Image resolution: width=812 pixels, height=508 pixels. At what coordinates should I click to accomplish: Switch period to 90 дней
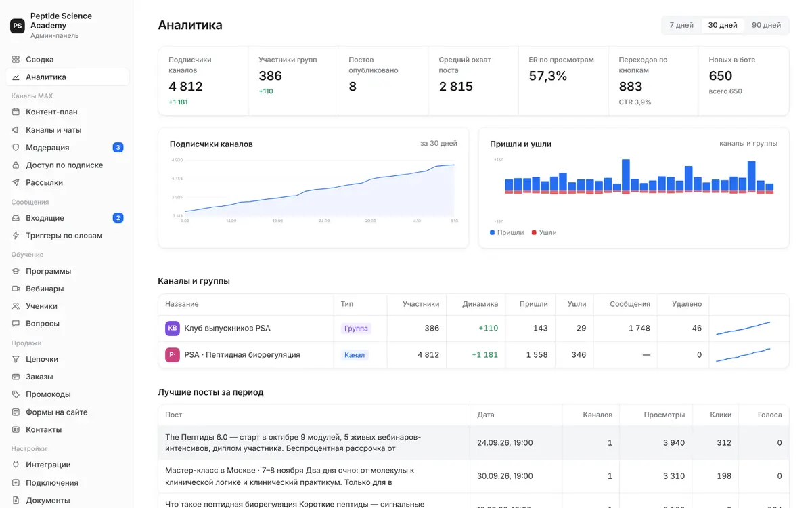point(766,25)
